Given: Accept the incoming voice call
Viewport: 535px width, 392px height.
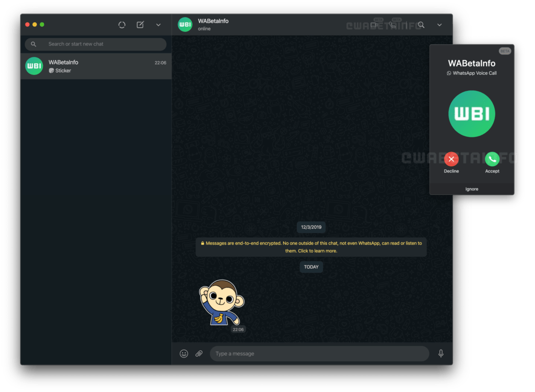Looking at the screenshot, I should (x=492, y=159).
